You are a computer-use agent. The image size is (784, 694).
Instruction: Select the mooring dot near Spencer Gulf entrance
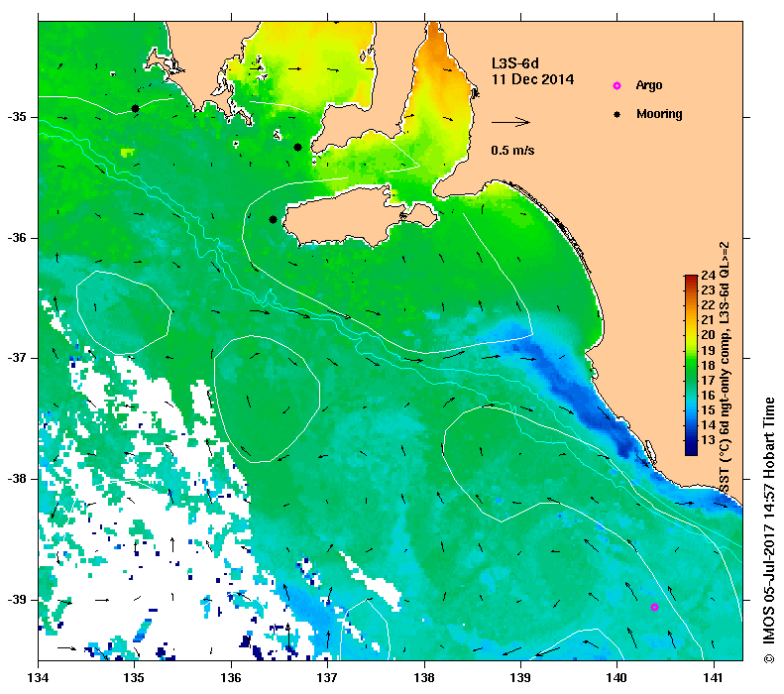(297, 147)
